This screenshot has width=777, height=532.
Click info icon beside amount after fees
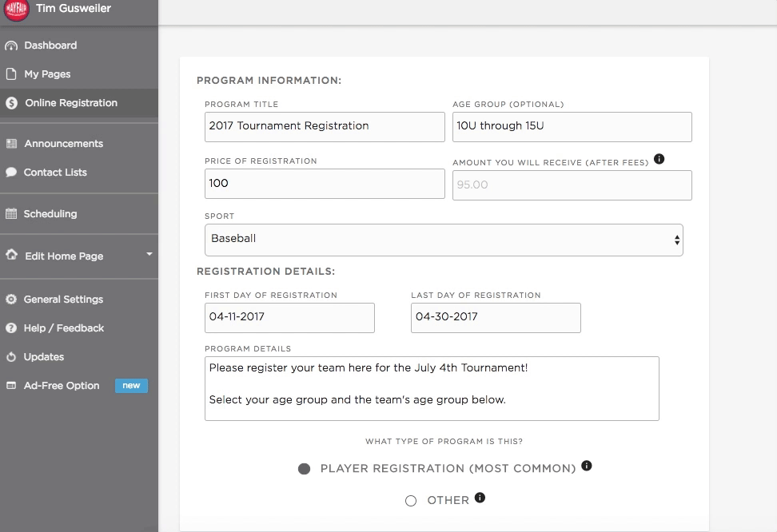click(659, 159)
